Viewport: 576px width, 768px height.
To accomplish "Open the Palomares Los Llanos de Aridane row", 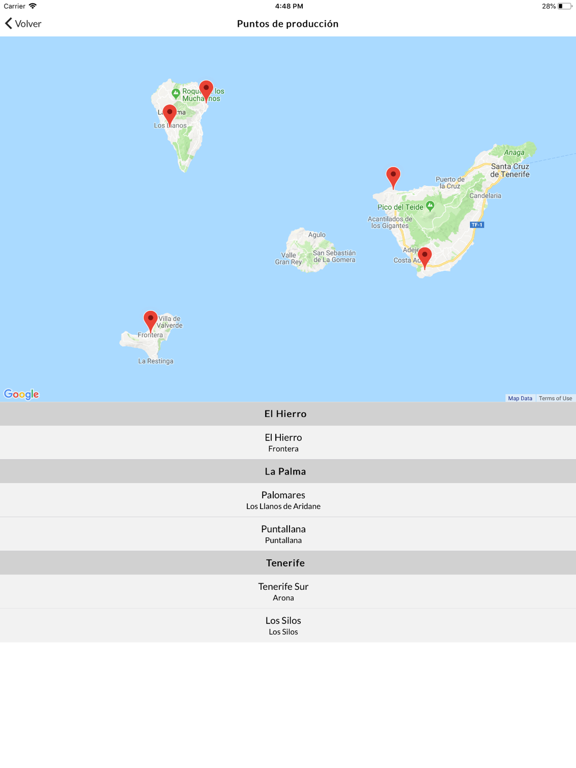I will pos(288,500).
